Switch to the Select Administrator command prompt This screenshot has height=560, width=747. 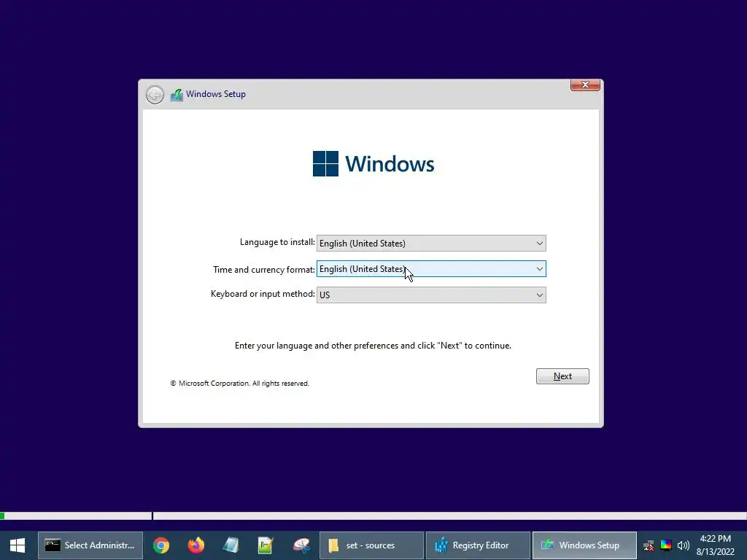point(90,545)
